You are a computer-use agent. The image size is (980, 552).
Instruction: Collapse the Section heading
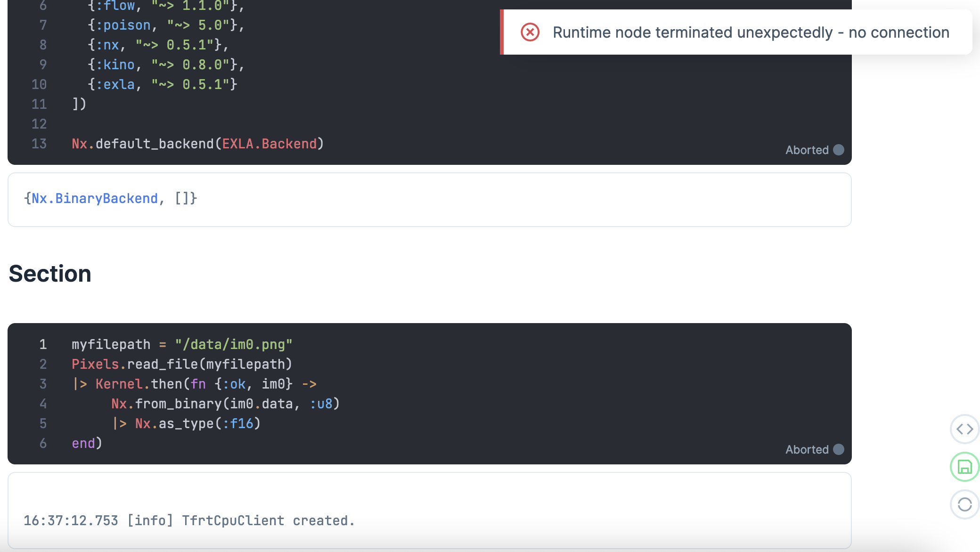tap(50, 273)
